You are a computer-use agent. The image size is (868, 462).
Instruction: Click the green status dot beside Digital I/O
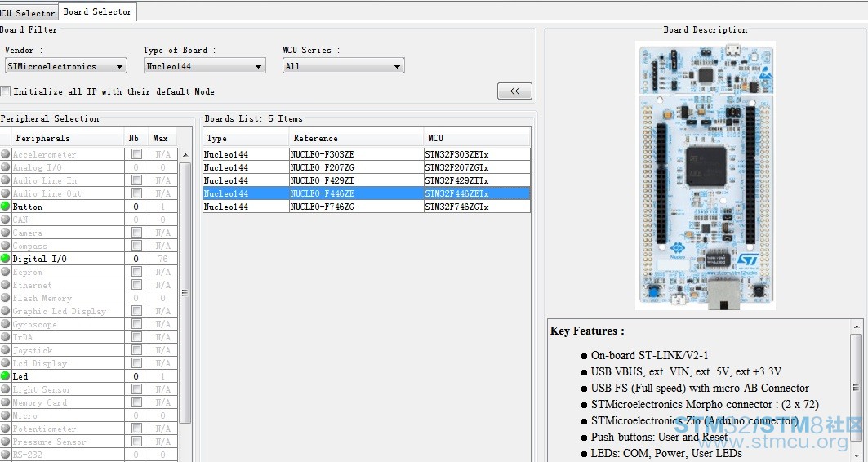(x=6, y=259)
